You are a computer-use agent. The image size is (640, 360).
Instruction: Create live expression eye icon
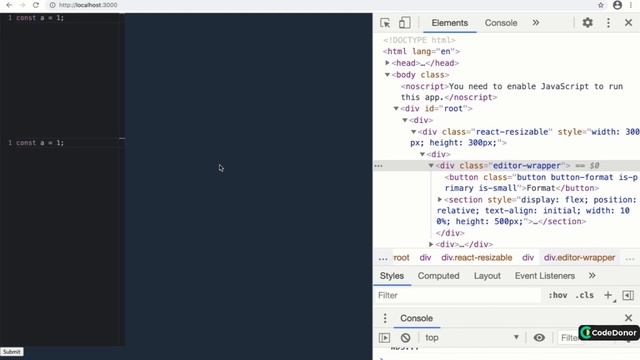(x=539, y=338)
